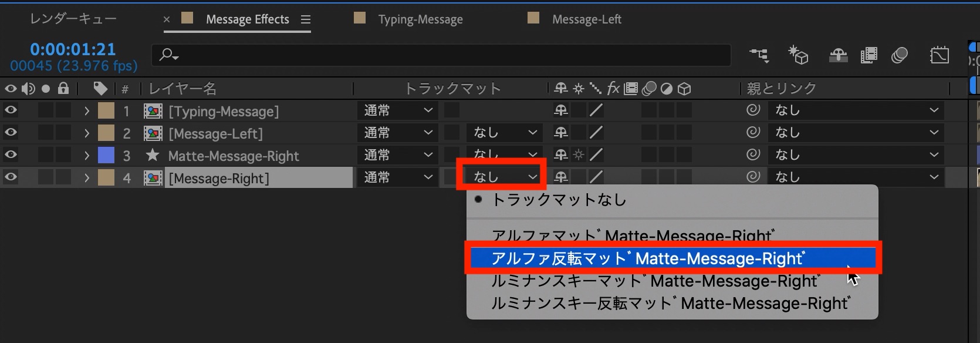Viewport: 980px width, 343px height.
Task: Hide the Message-Right layer with eye toggle
Action: pos(11,177)
